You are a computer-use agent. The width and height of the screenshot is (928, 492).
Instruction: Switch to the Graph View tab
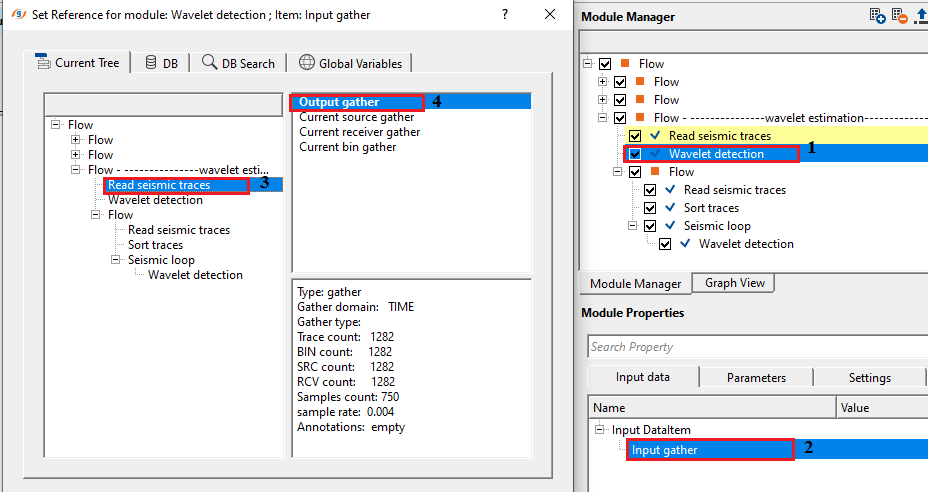tap(734, 283)
